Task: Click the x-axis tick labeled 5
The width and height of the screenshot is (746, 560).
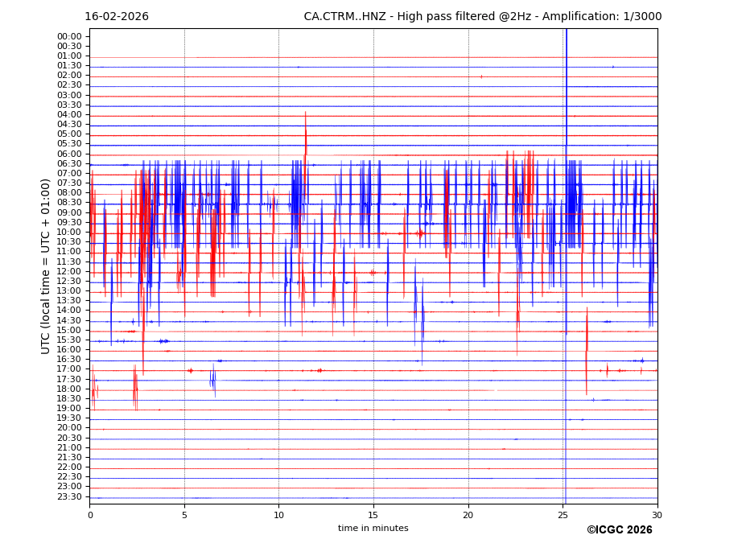Action: coord(184,515)
